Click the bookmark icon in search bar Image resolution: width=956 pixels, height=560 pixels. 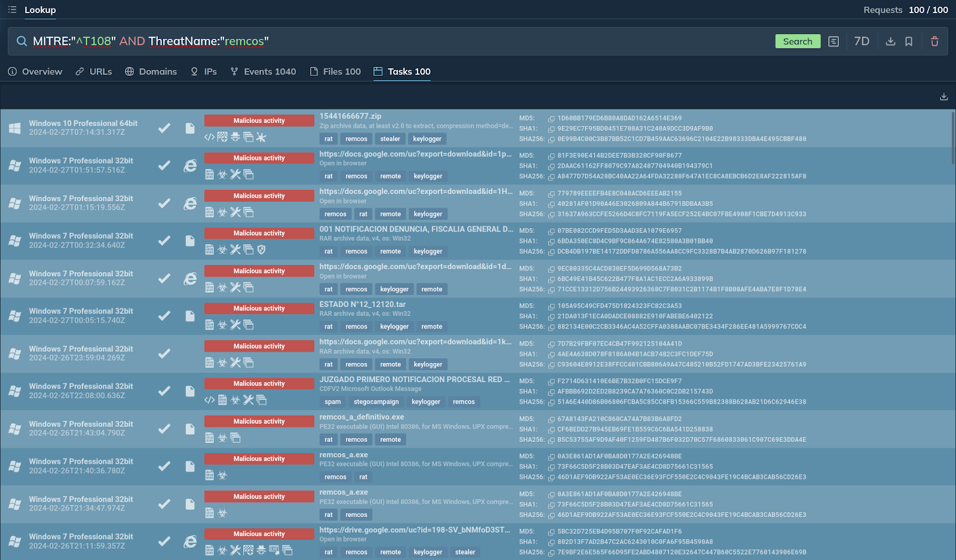[x=909, y=41]
